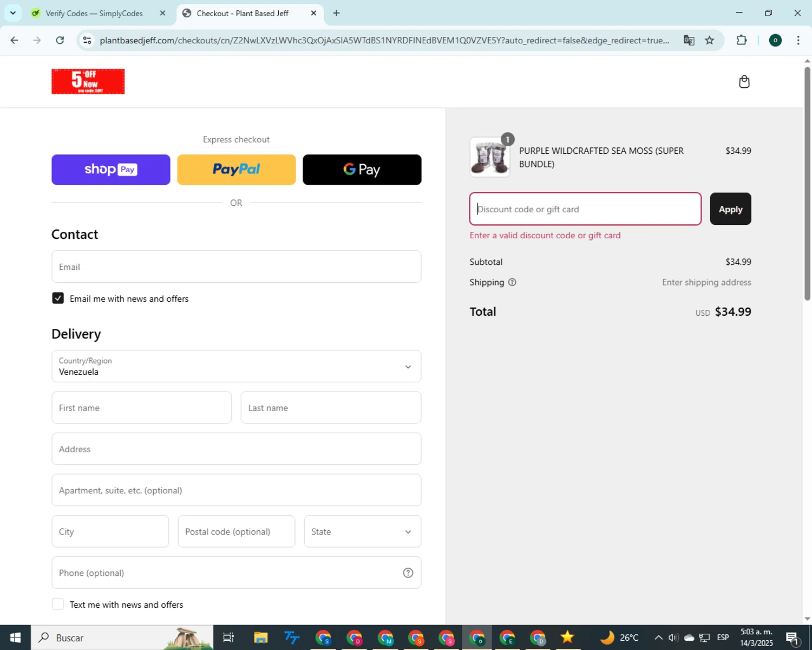Image resolution: width=812 pixels, height=650 pixels.
Task: Open the volume control in system tray
Action: point(673,638)
